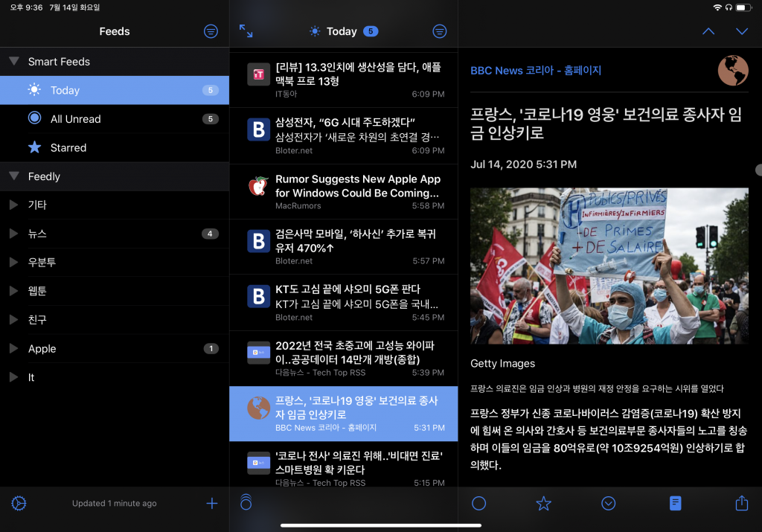This screenshot has height=532, width=762.
Task: Open KT도 고심 끝에 샤오미 5G폰 article
Action: click(x=344, y=303)
